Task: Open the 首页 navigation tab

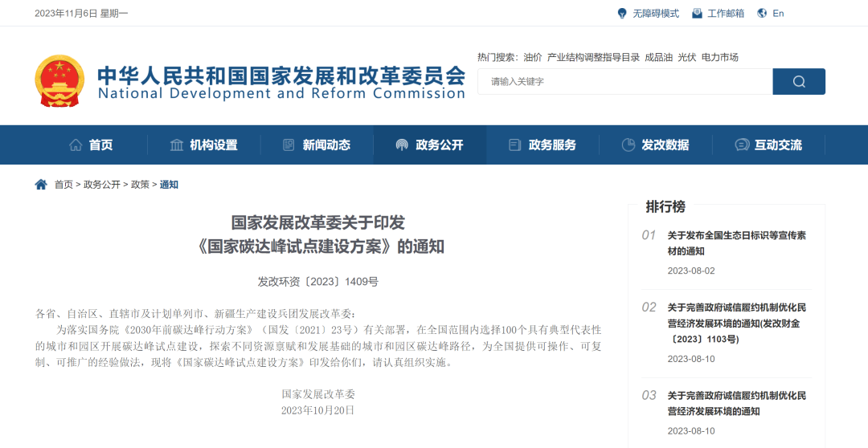Action: [91, 145]
